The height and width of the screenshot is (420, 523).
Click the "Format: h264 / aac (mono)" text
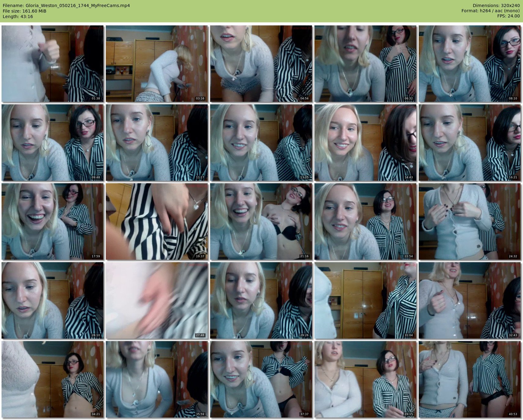pyautogui.click(x=491, y=11)
